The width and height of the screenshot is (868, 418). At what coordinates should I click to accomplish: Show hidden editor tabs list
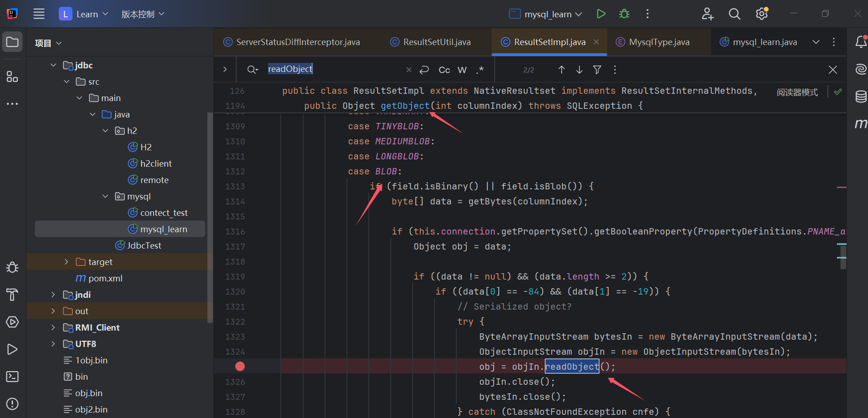(816, 42)
